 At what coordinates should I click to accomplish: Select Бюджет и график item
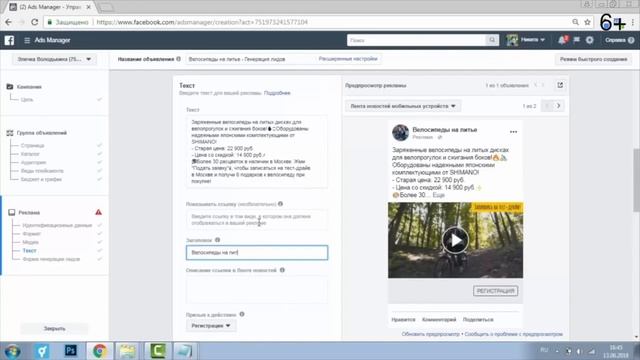coord(41,179)
